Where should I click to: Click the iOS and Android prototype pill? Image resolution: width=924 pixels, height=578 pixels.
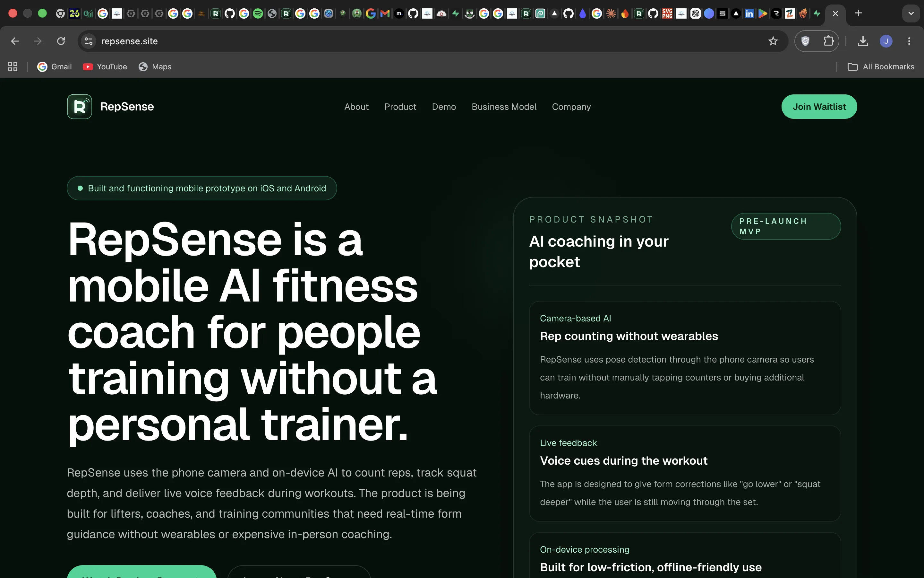click(x=201, y=188)
